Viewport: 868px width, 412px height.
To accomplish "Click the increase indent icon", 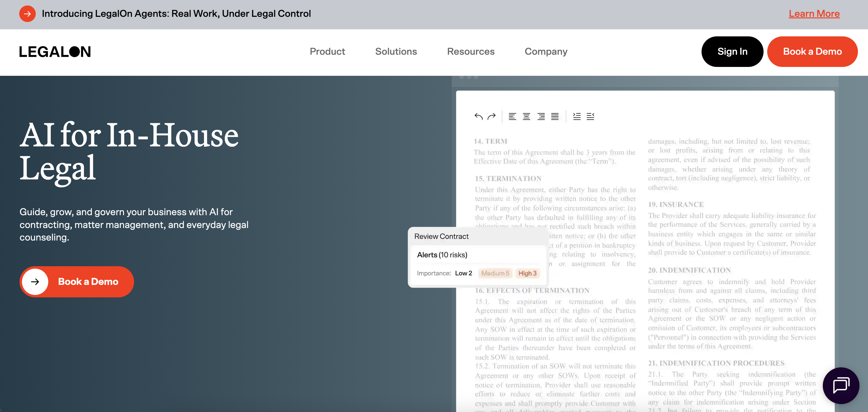I will click(577, 117).
